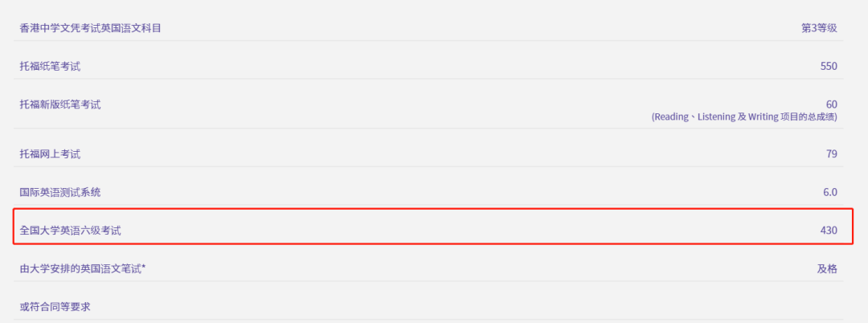This screenshot has width=868, height=323.
Task: Click the word Writing in the note
Action: [x=763, y=117]
